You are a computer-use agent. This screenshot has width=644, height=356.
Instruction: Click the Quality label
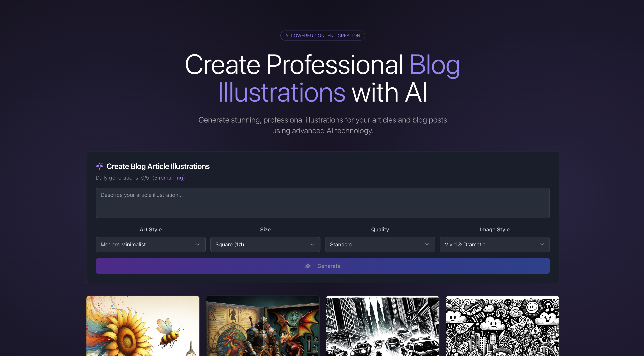pyautogui.click(x=380, y=229)
